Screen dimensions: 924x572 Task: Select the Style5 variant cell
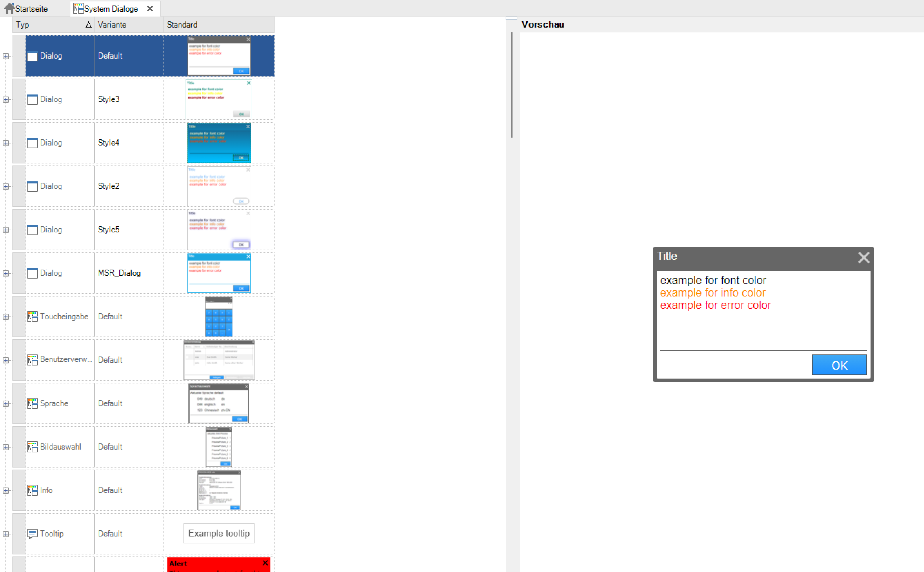point(129,230)
